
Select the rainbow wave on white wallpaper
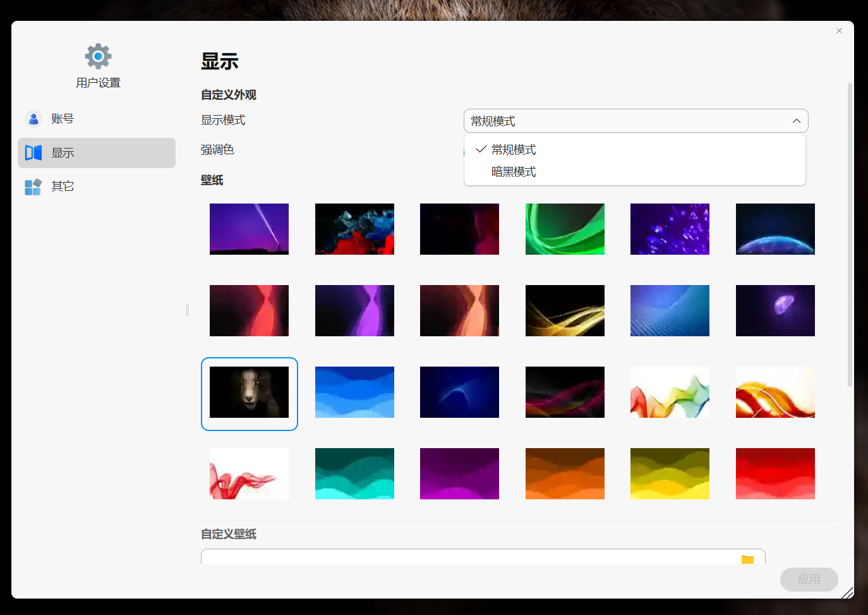[670, 392]
